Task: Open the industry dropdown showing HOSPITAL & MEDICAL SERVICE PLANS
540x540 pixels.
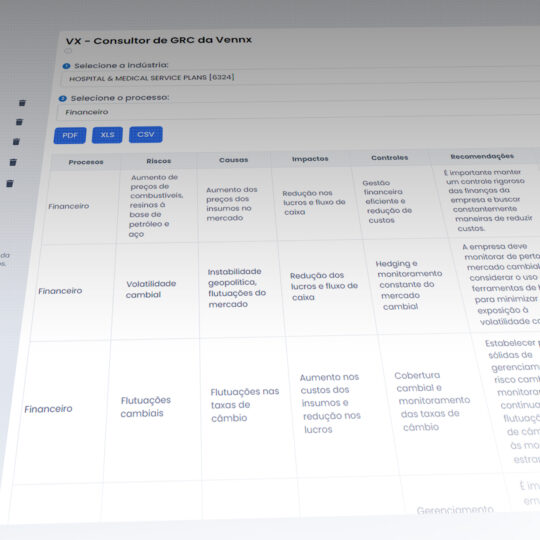Action: tap(300, 77)
